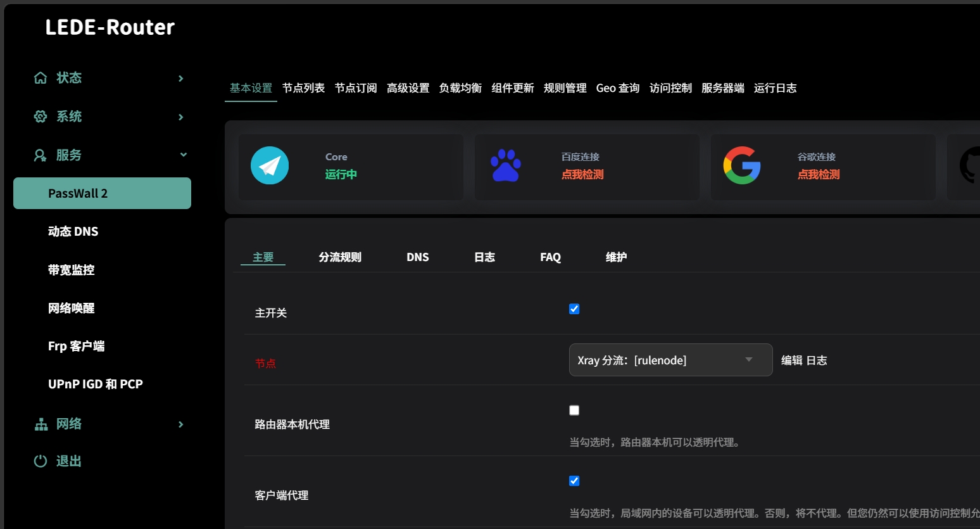980x529 pixels.
Task: Expand the 系统 menu chevron
Action: tap(181, 117)
